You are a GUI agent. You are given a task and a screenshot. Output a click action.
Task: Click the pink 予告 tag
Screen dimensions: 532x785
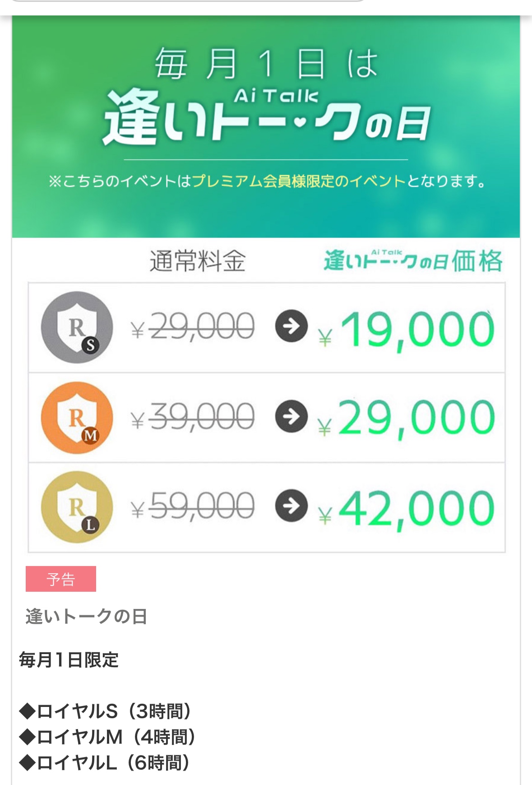pyautogui.click(x=61, y=579)
